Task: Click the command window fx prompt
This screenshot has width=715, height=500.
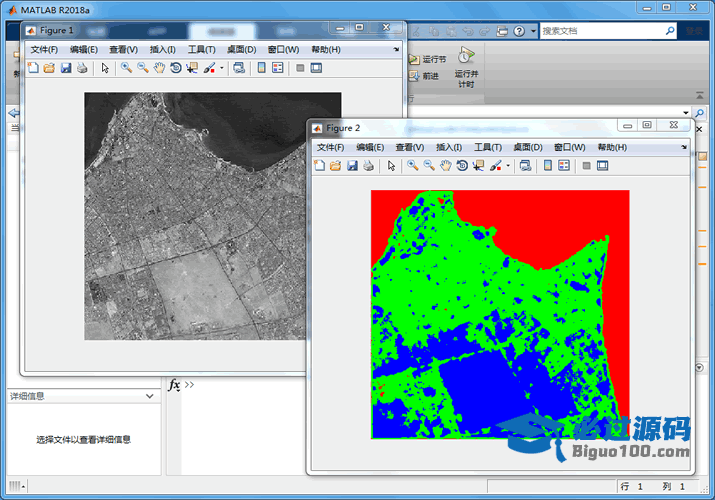Action: point(174,385)
